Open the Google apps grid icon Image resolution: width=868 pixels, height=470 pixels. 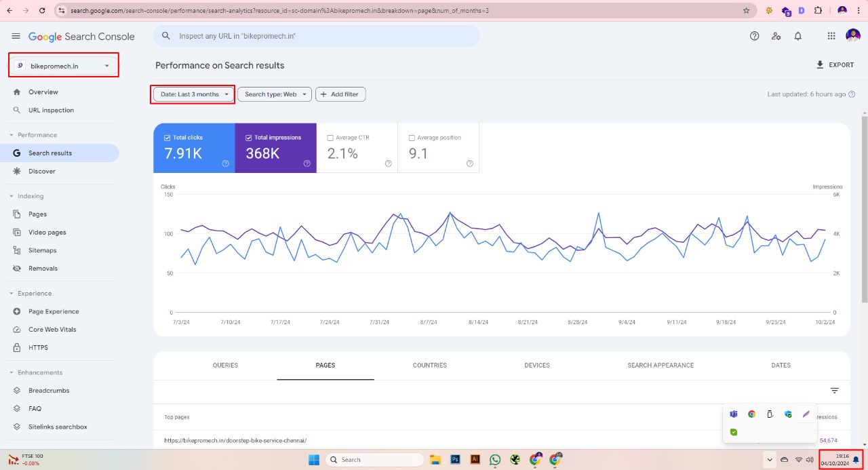[831, 36]
